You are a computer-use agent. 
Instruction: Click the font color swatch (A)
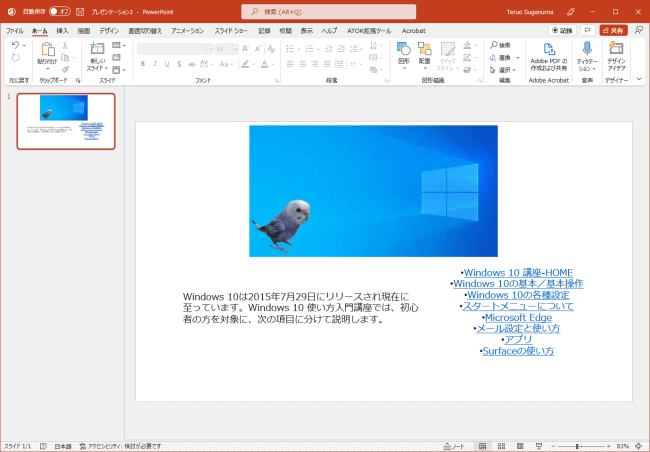(264, 64)
